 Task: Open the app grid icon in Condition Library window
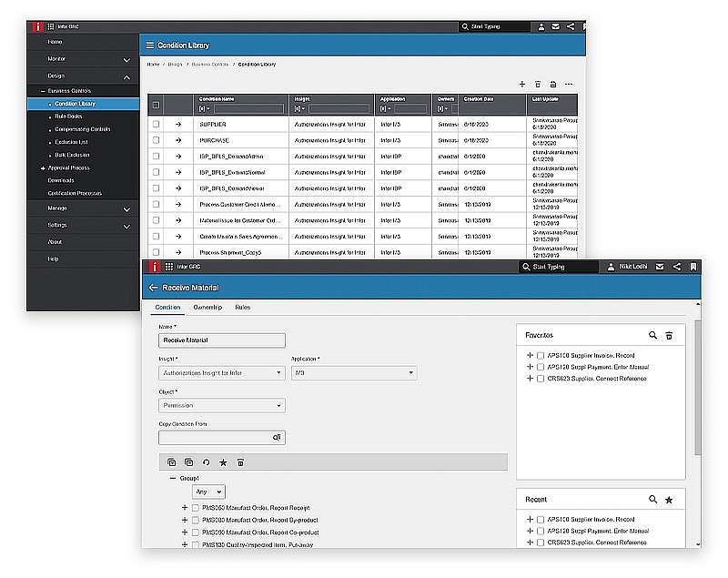pos(51,26)
